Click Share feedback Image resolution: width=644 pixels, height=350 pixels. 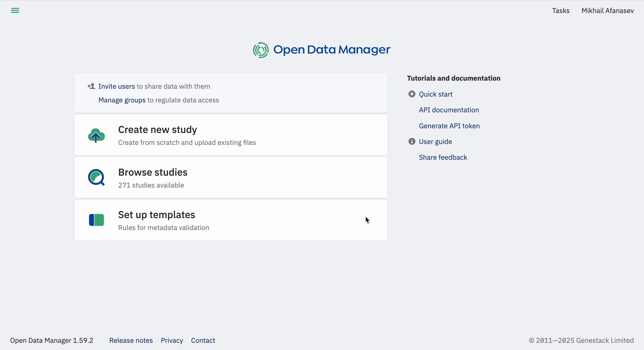pos(443,157)
